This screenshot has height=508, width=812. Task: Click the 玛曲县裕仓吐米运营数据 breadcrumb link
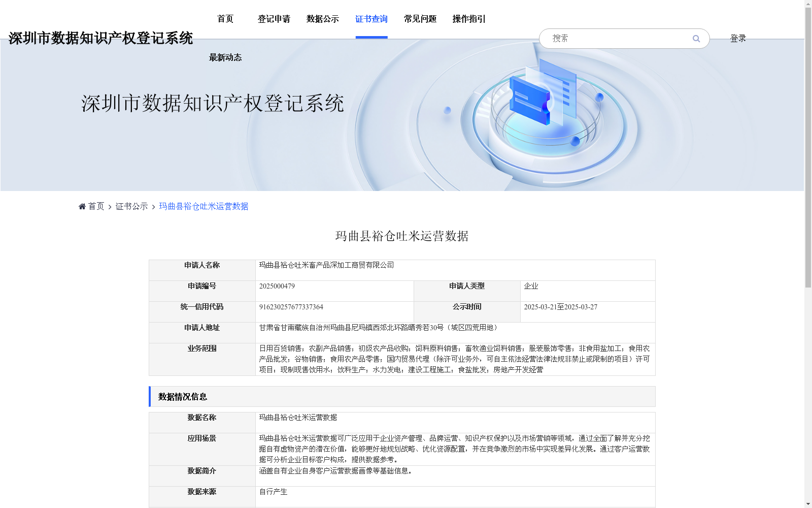coord(204,206)
